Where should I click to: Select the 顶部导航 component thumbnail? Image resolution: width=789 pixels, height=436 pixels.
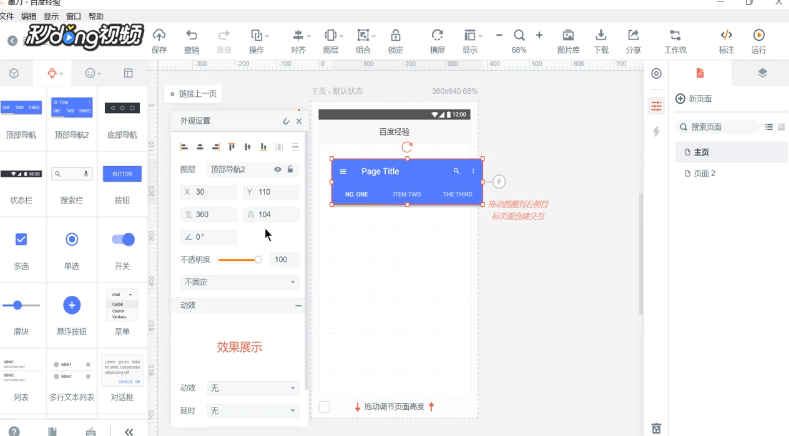[x=21, y=108]
